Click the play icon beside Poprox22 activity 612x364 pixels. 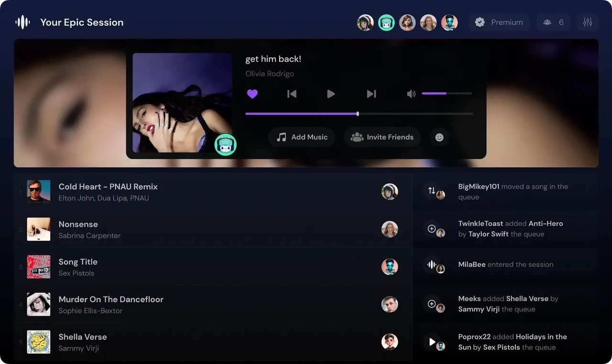click(432, 342)
